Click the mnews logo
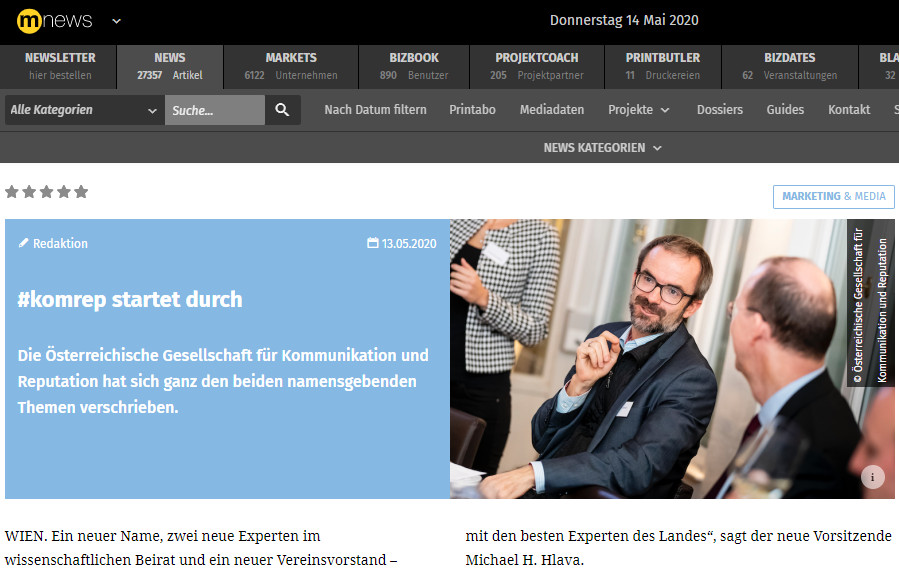 pos(54,21)
